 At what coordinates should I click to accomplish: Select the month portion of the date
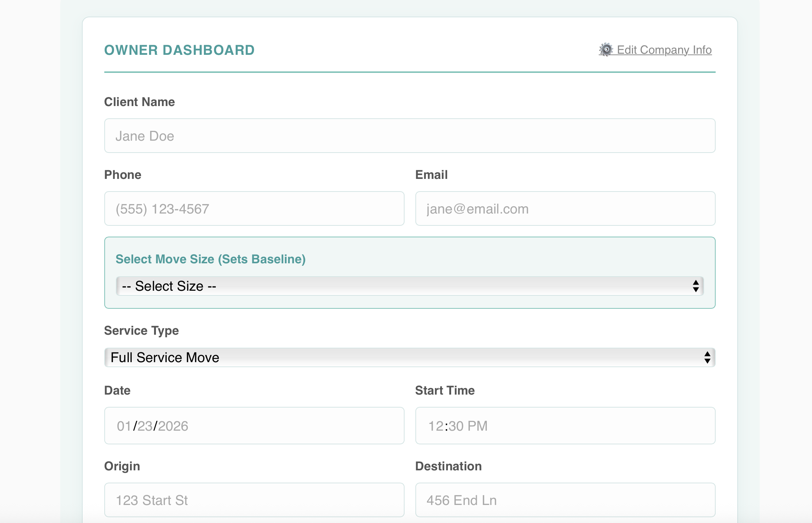[x=124, y=426]
